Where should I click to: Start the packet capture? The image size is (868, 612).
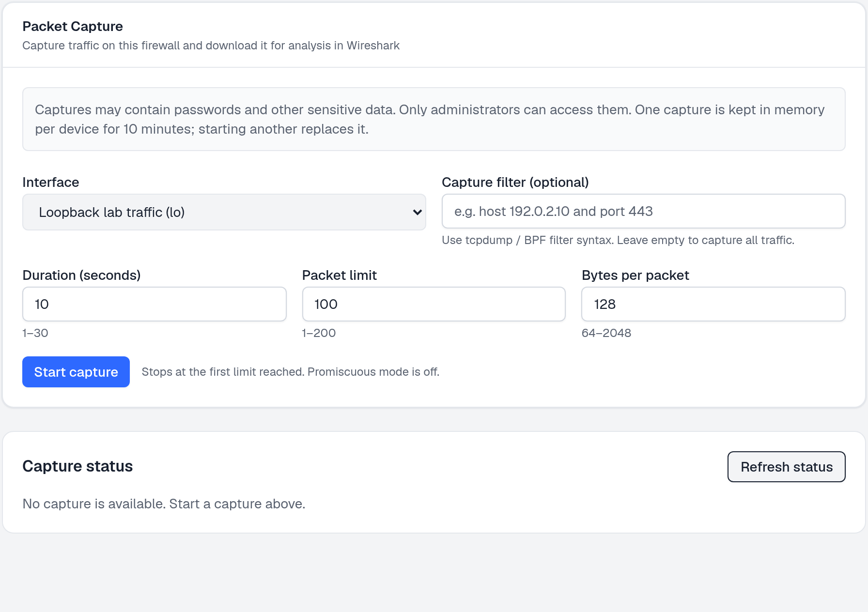pos(76,372)
